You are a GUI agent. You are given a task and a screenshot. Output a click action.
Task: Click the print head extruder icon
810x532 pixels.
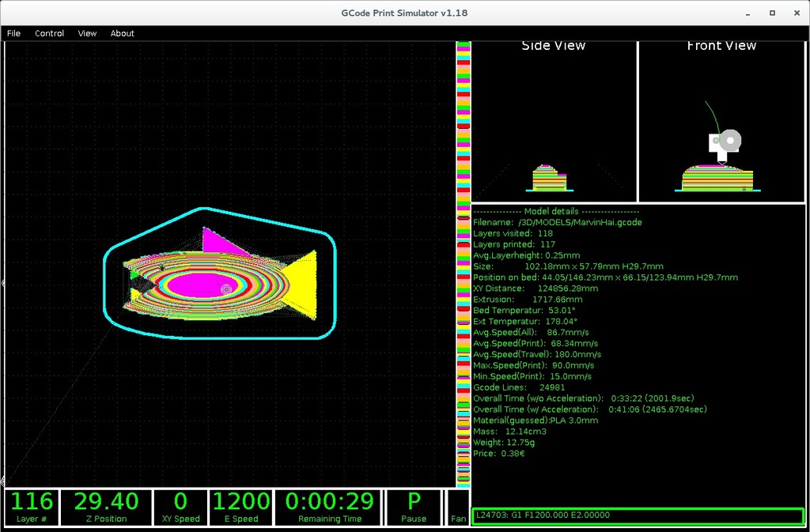724,145
